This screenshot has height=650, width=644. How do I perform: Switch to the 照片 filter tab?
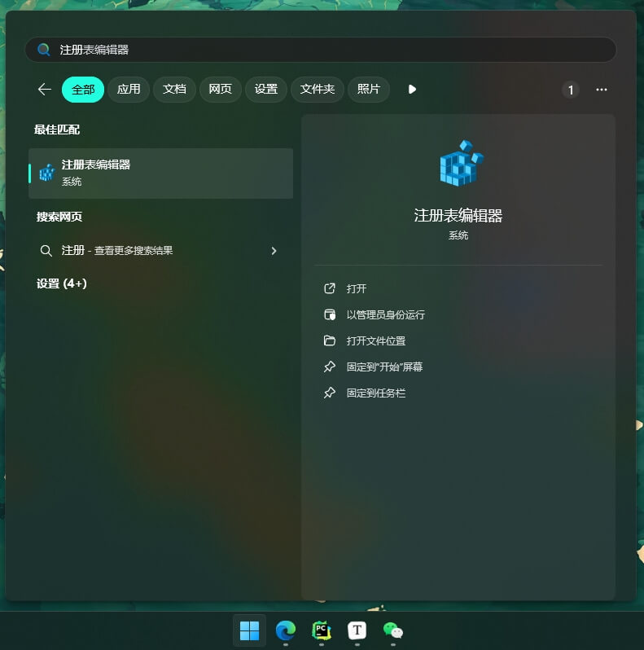click(369, 89)
